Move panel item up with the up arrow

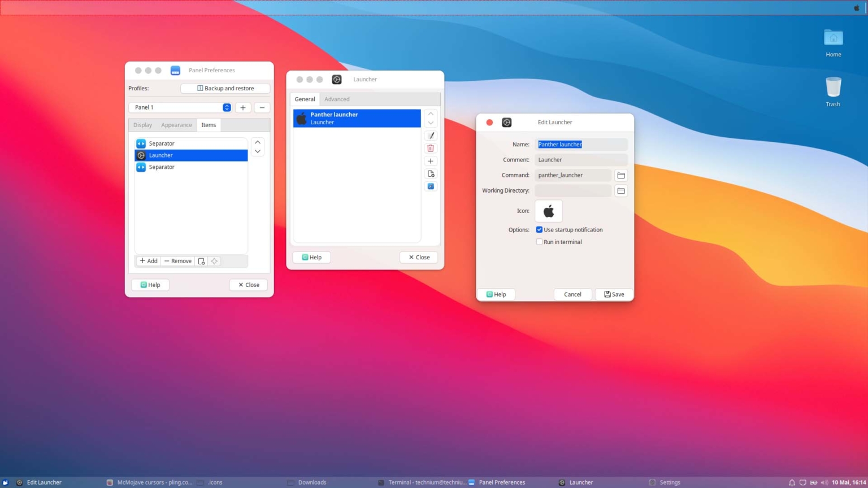coord(258,142)
